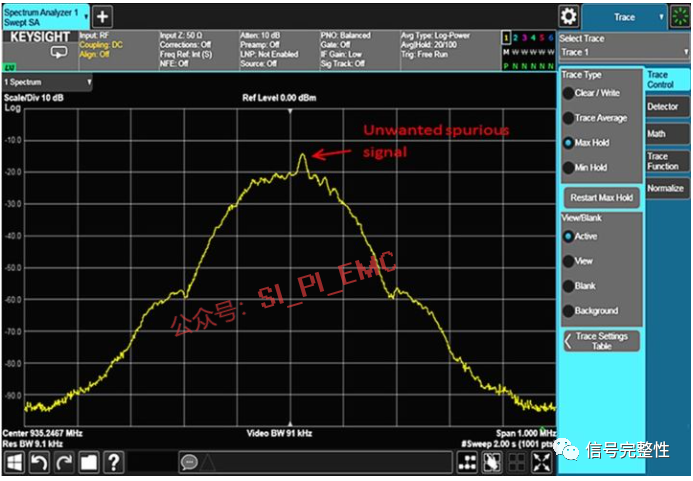693x481 pixels.
Task: Open the multi-window layout grid icon
Action: [467, 462]
